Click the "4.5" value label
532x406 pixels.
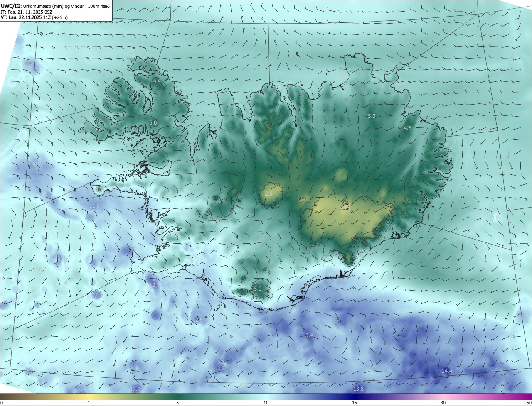(x=408, y=128)
